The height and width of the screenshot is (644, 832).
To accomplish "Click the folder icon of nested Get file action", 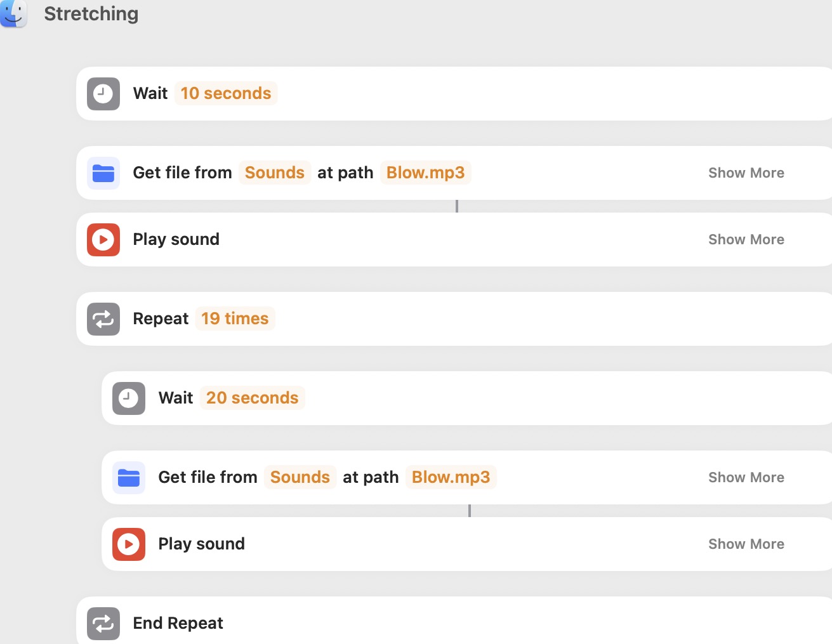I will [x=129, y=478].
